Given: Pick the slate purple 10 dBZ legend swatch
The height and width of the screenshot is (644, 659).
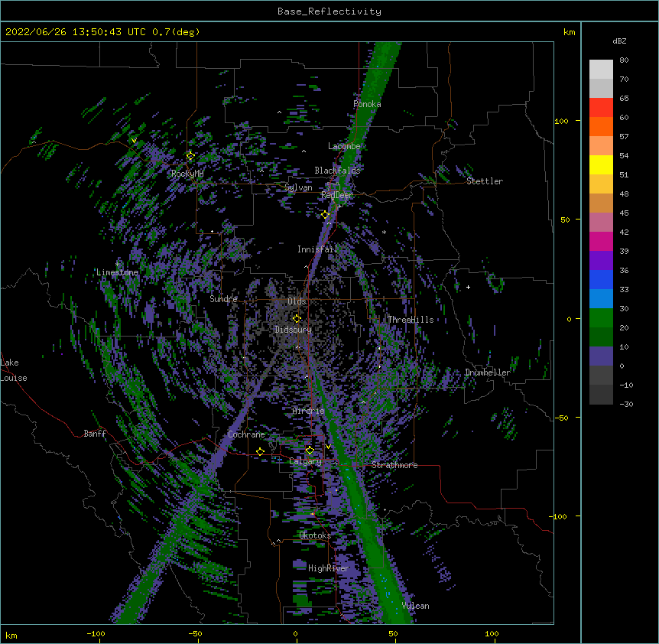Looking at the screenshot, I should coord(601,356).
